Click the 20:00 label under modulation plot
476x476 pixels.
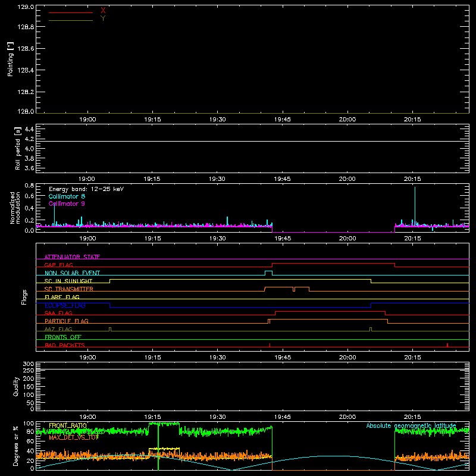[347, 239]
